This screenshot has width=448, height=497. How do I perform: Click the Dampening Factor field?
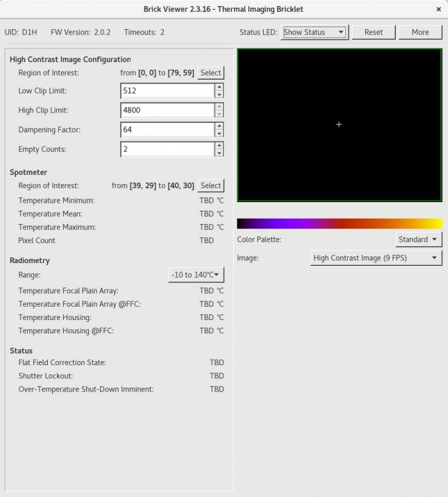[x=167, y=130]
